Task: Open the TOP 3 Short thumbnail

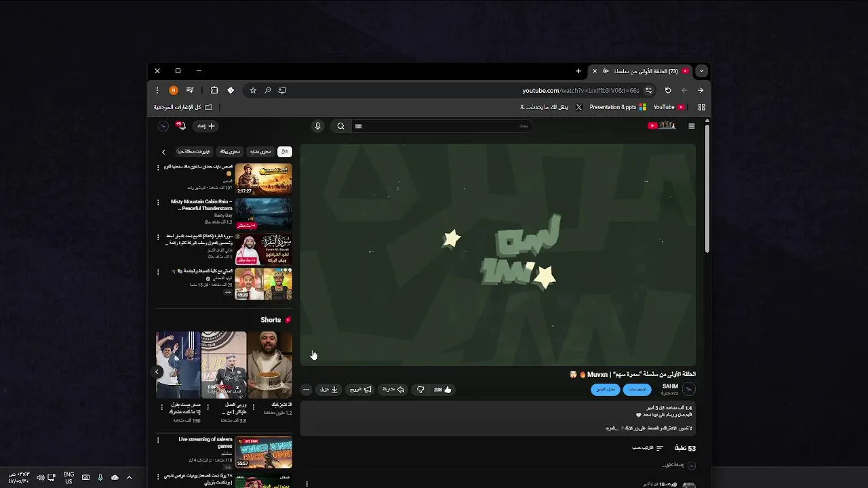Action: click(x=224, y=365)
